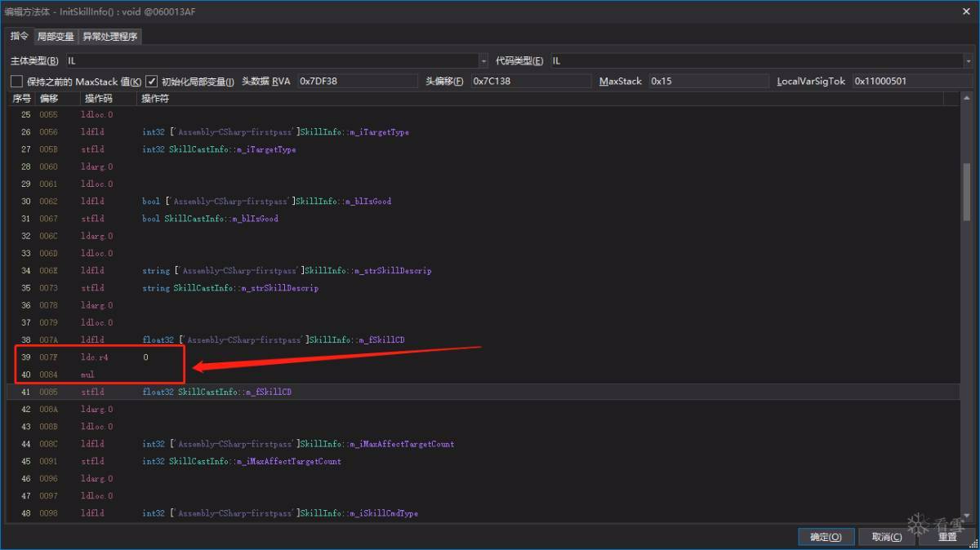Screen dimensions: 980x550
Task: Close the 编辑方法体 dialog window
Action: click(966, 11)
